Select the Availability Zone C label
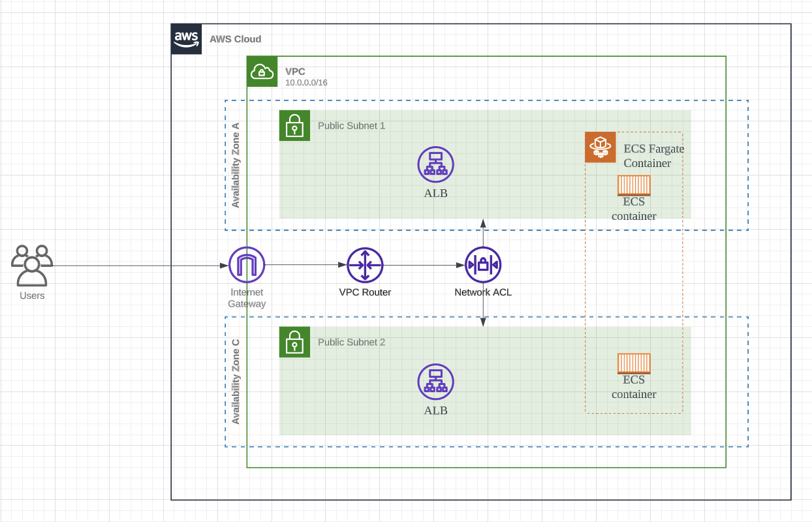Image resolution: width=812 pixels, height=522 pixels. click(236, 382)
